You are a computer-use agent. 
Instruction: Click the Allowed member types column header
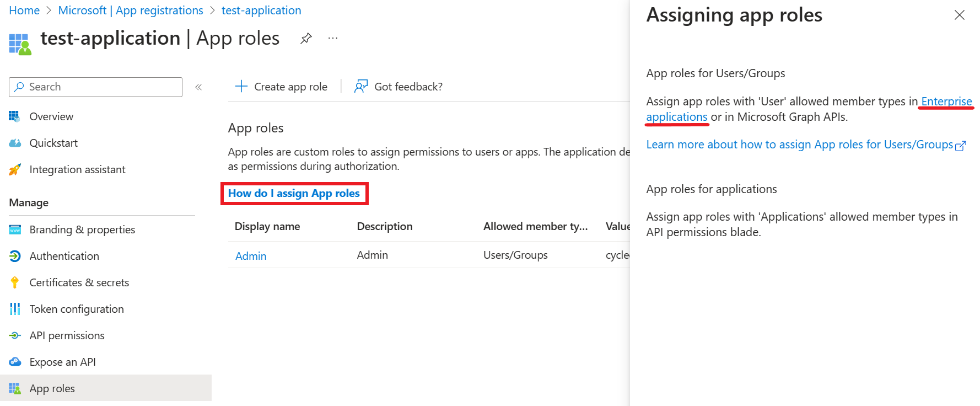[x=536, y=226]
